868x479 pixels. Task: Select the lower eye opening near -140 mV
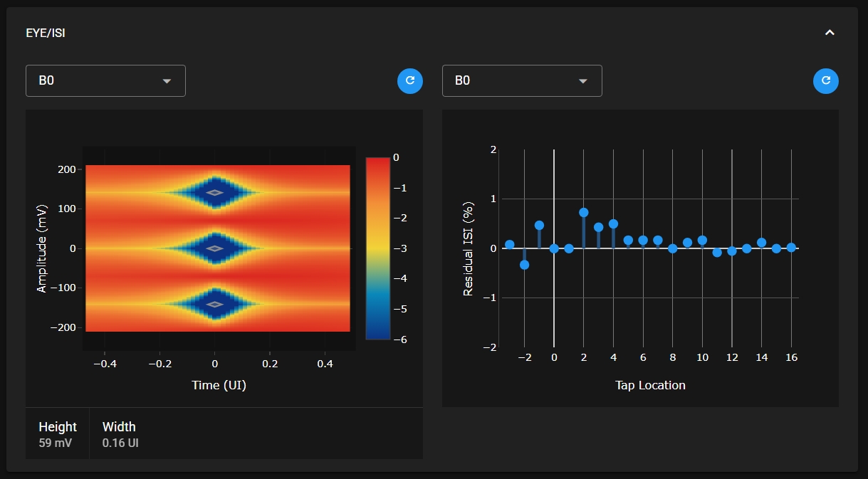pos(215,304)
